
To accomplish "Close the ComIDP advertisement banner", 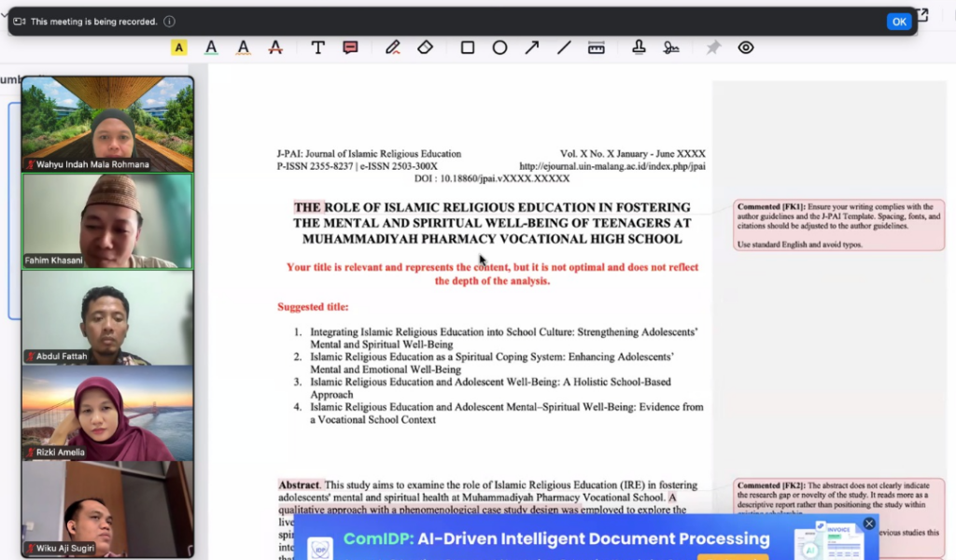I will pos(869,524).
